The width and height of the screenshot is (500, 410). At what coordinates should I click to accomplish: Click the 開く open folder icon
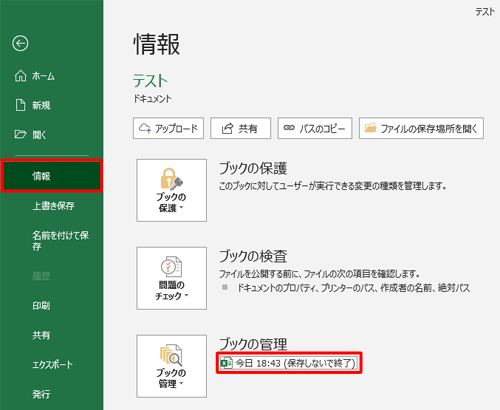(x=20, y=134)
